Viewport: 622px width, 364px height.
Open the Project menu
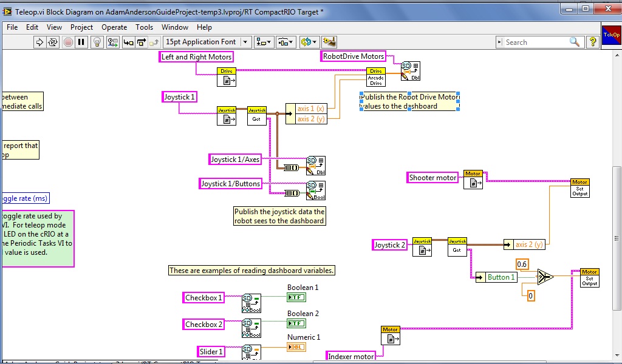81,27
